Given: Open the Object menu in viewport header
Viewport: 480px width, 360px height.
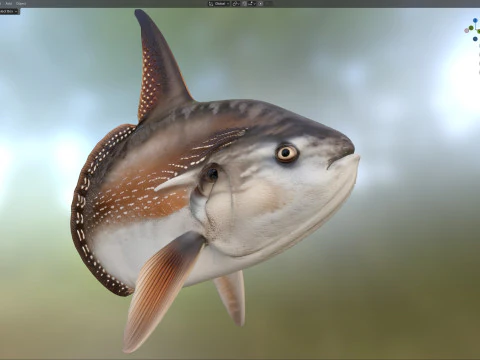Looking at the screenshot, I should 21,4.
